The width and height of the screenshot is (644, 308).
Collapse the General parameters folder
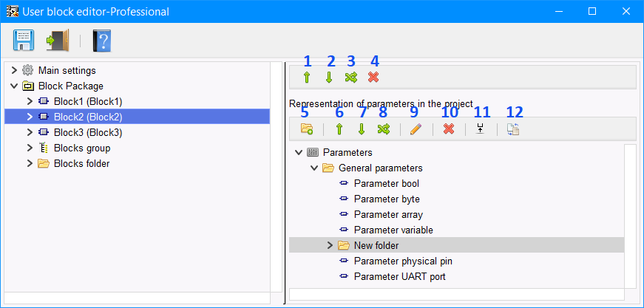click(314, 168)
